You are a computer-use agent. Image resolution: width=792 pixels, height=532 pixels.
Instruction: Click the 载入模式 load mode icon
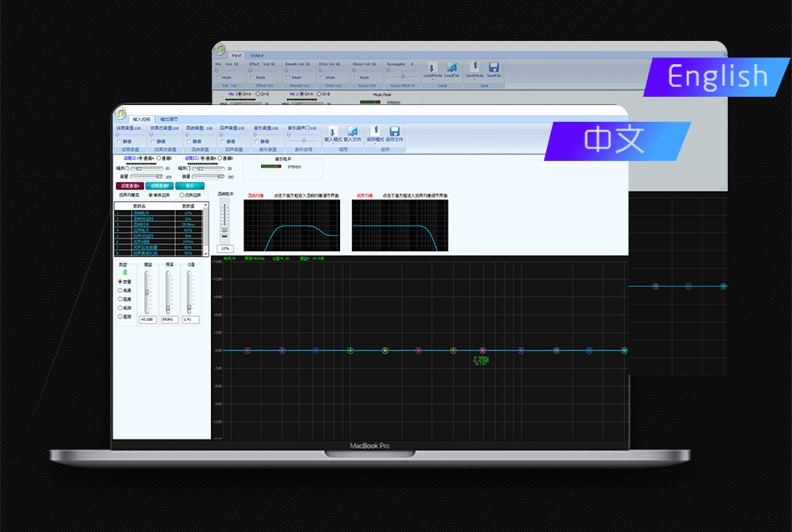332,131
